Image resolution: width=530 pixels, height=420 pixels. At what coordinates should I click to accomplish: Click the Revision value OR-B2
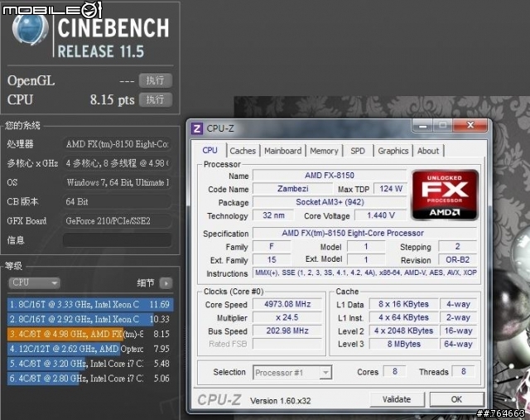(457, 260)
